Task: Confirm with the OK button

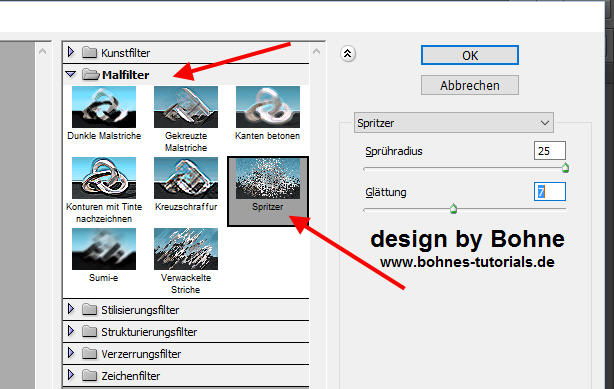Action: point(470,55)
